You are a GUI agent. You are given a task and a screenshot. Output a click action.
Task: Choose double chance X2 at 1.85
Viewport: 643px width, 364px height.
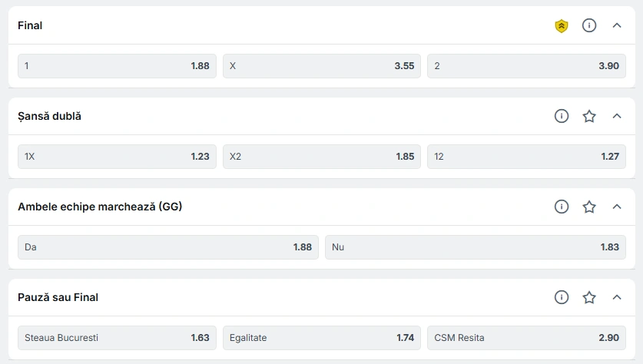[x=322, y=157]
